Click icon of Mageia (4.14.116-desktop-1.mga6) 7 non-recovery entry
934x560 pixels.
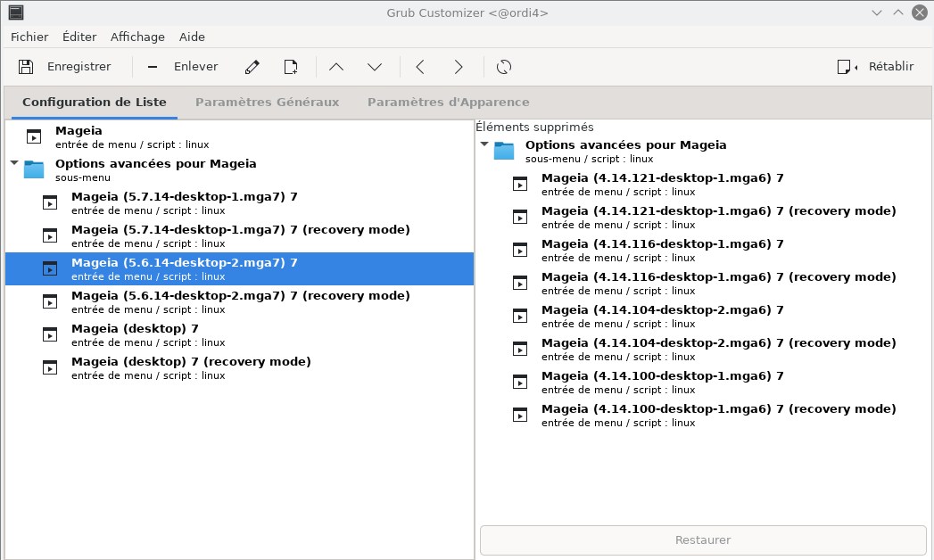coord(520,251)
